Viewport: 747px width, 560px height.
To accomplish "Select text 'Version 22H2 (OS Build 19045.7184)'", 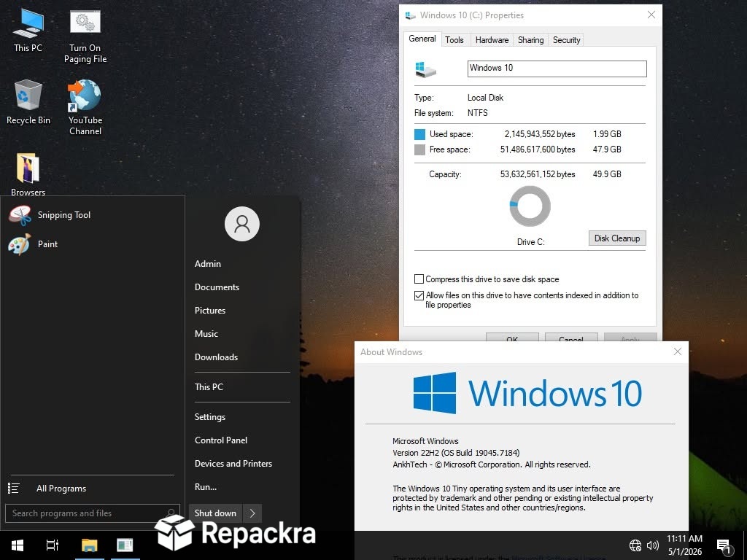I will click(456, 453).
